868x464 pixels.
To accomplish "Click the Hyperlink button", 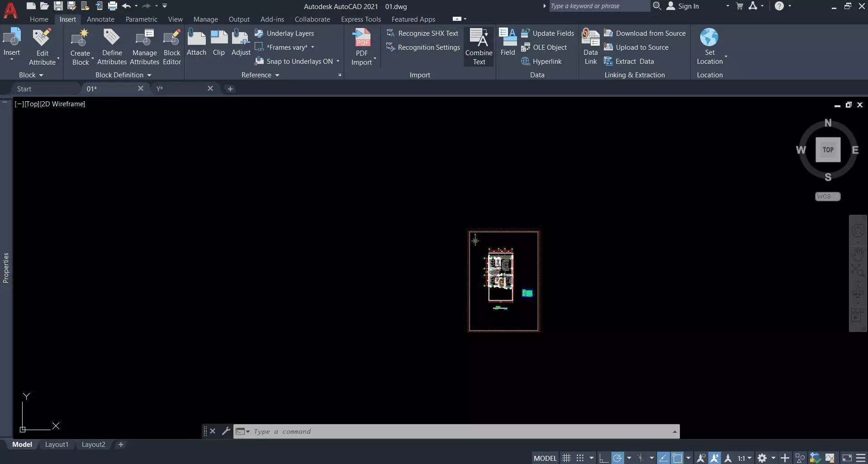I will (x=541, y=61).
